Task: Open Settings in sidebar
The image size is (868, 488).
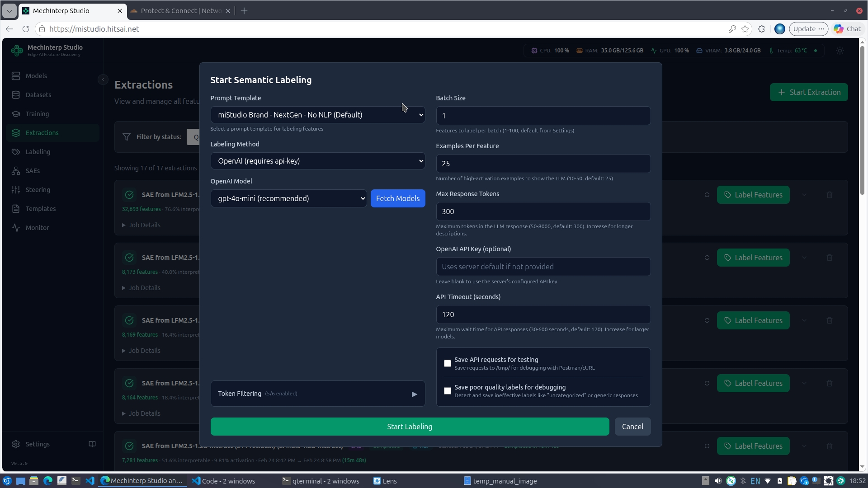Action: click(38, 444)
